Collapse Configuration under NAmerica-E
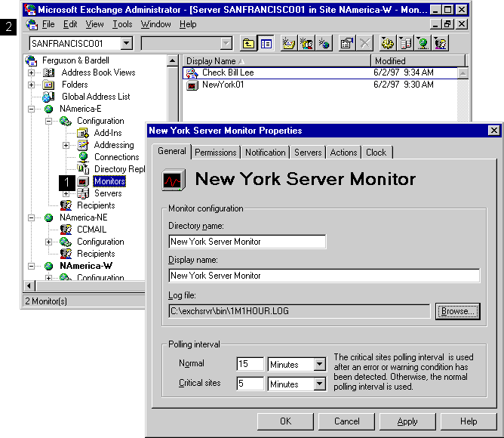This screenshot has height=438, width=504. [48, 121]
